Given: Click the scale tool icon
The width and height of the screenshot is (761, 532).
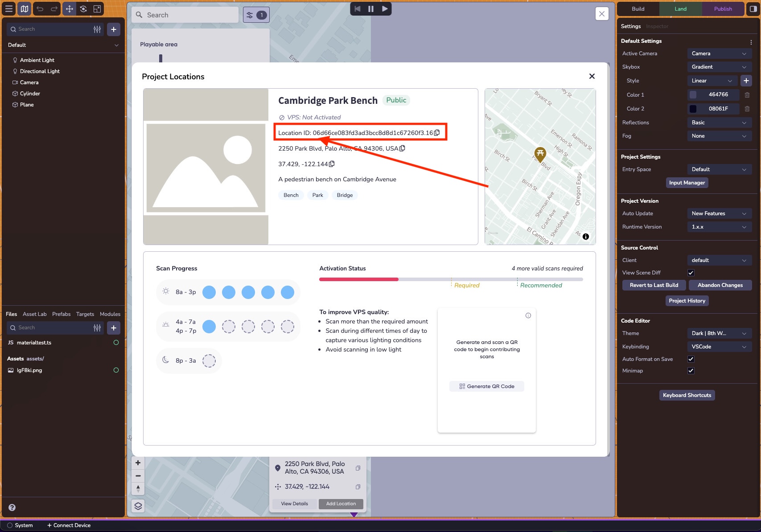Looking at the screenshot, I should [x=97, y=9].
